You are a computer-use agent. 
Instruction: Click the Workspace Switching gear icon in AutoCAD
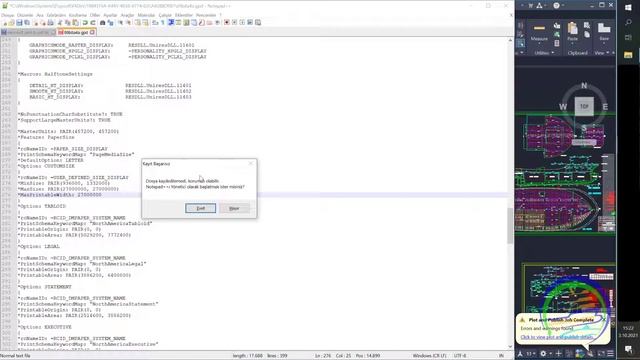pyautogui.click(x=543, y=353)
